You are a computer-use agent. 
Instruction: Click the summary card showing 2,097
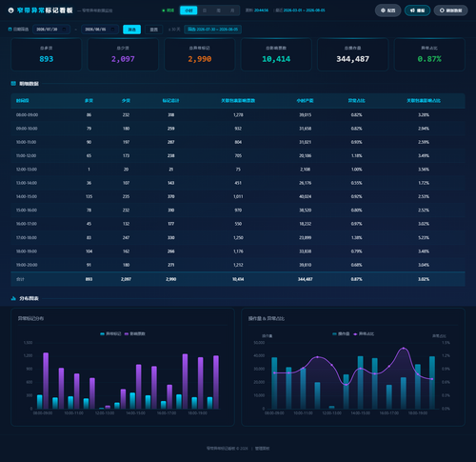click(123, 54)
